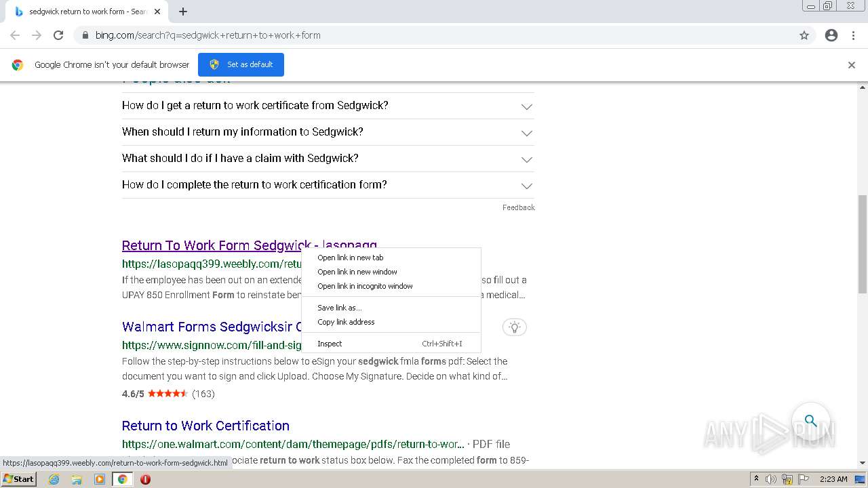Click the floating search magnifier button
Screen dimensions: 868x488
(810, 421)
